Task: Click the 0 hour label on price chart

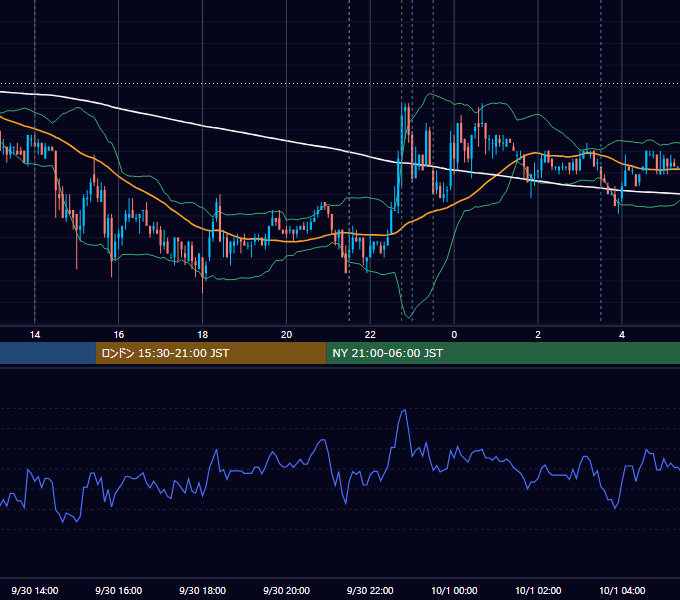Action: [x=454, y=334]
